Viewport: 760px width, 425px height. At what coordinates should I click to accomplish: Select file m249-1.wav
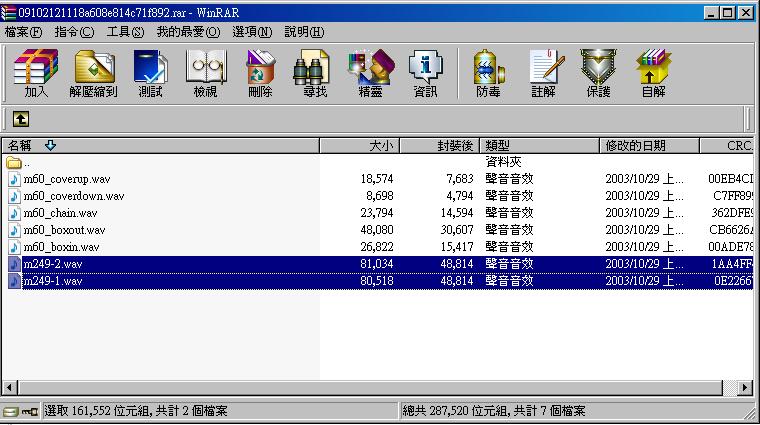tap(53, 281)
